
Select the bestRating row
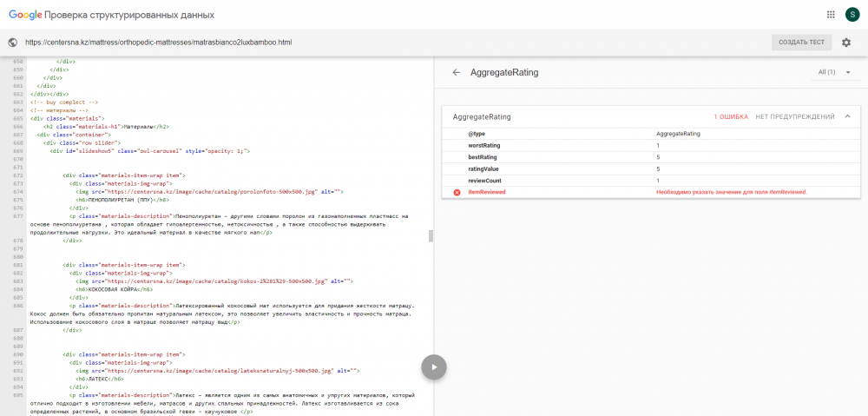(x=651, y=157)
